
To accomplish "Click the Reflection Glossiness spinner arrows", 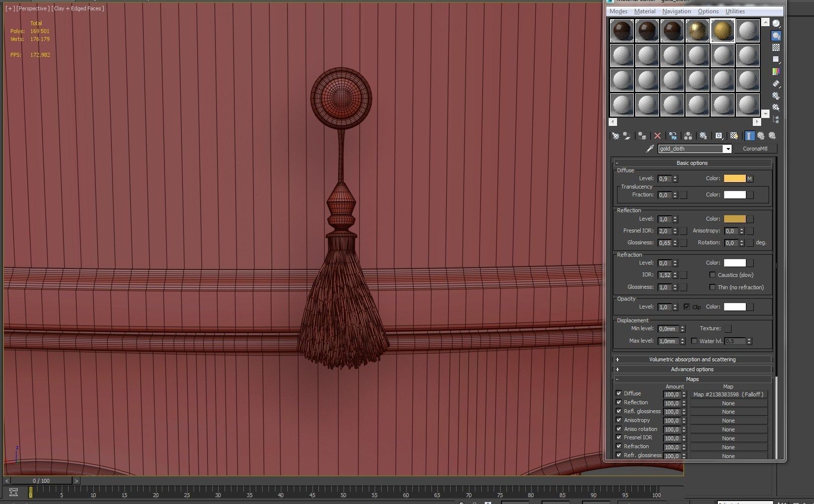I will pos(675,243).
